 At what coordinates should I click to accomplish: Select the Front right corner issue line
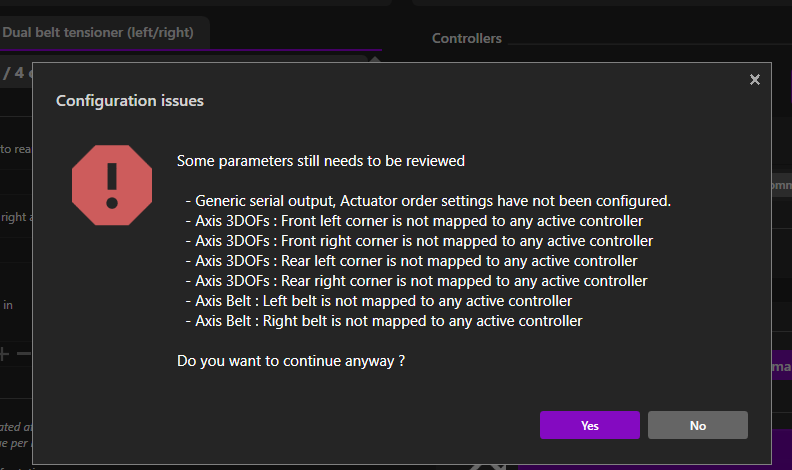(x=418, y=241)
